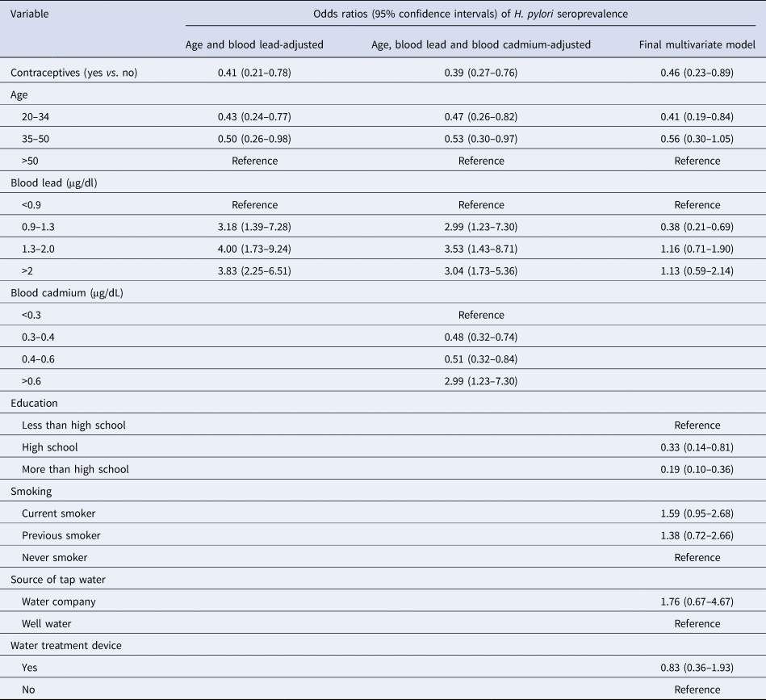
Task: Select the "Source of tap water" label
Action: 56,579
